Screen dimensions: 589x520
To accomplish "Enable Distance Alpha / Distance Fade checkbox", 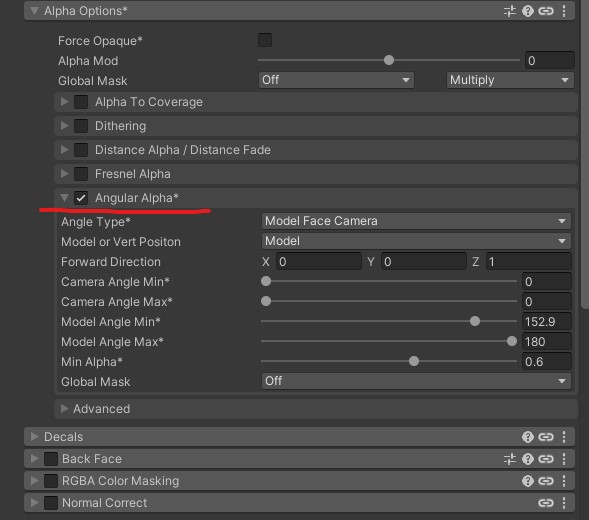I will point(81,150).
